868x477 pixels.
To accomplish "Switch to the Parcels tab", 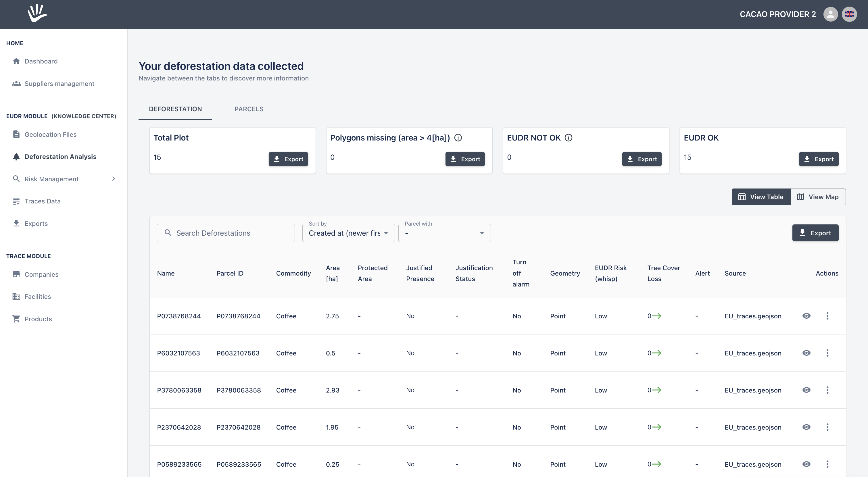I will pos(249,109).
